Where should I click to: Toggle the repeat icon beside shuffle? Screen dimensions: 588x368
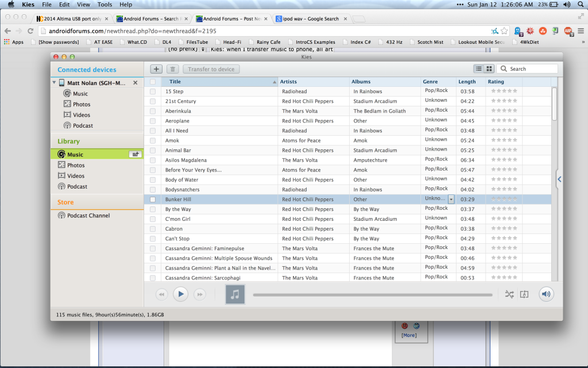click(524, 294)
